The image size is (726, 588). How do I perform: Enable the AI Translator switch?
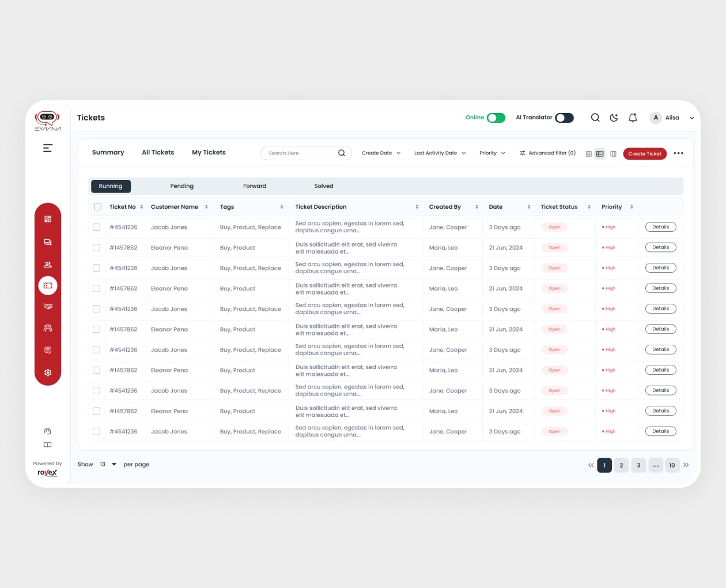[x=564, y=118]
